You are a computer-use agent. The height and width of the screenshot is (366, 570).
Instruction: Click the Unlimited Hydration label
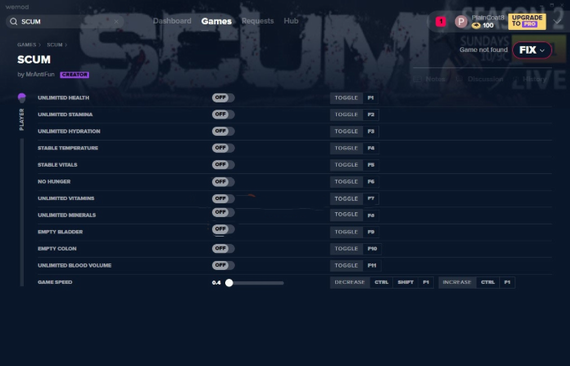tap(69, 131)
